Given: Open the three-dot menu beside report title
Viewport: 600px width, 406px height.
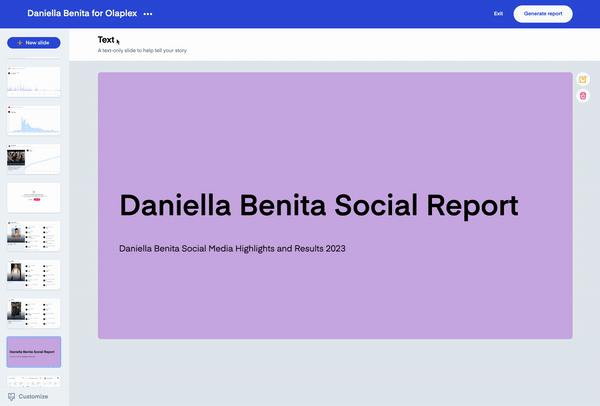Looking at the screenshot, I should pos(148,14).
